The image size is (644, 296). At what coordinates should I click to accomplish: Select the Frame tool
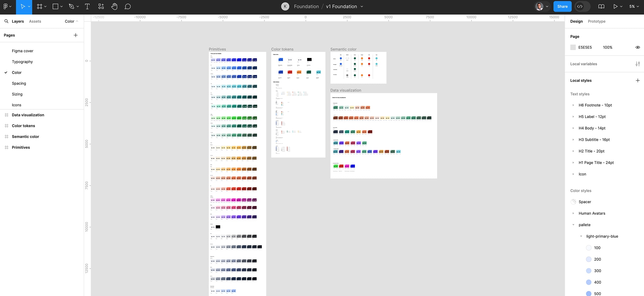39,6
